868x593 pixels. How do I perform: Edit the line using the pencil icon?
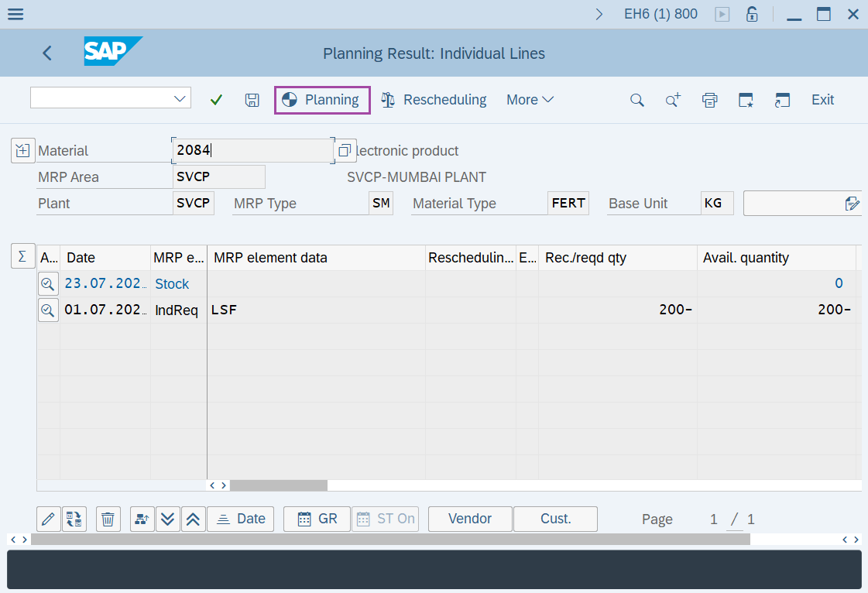coord(48,519)
